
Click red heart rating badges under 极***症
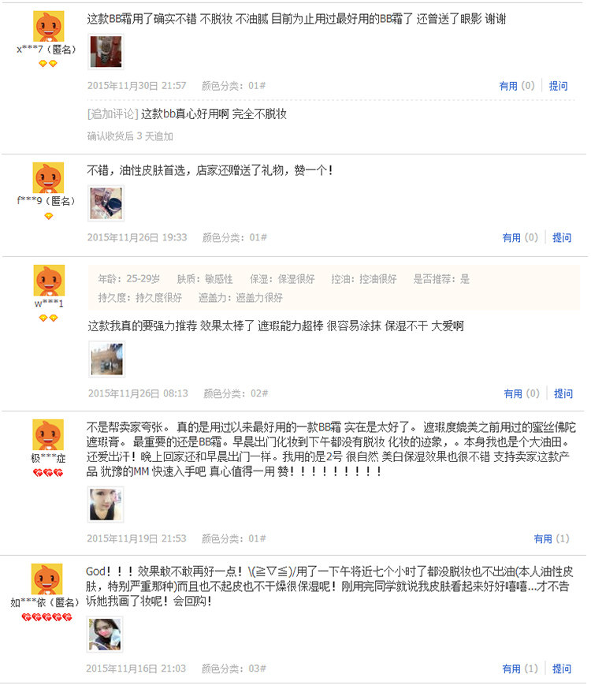[x=48, y=472]
